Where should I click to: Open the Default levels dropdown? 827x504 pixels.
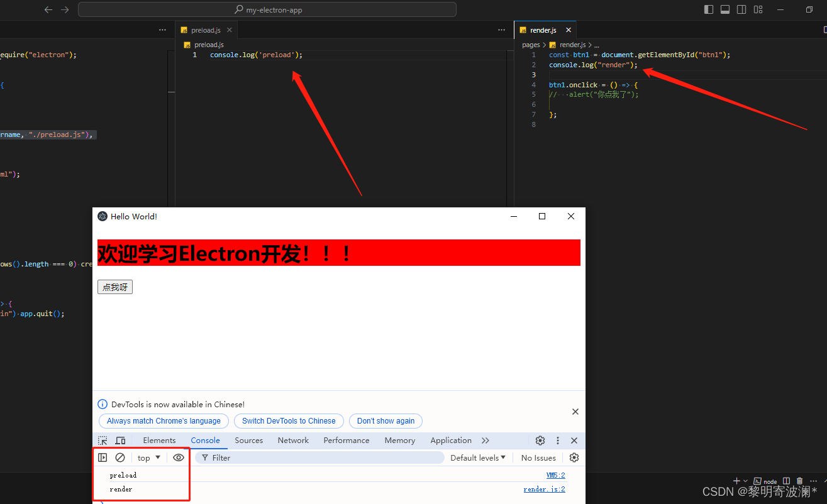tap(478, 457)
